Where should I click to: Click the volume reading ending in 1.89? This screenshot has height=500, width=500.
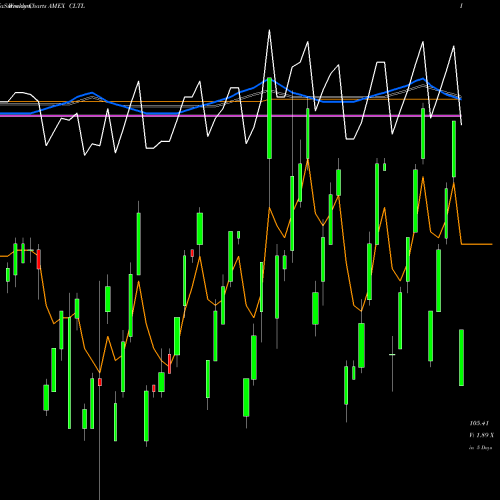pos(481,435)
